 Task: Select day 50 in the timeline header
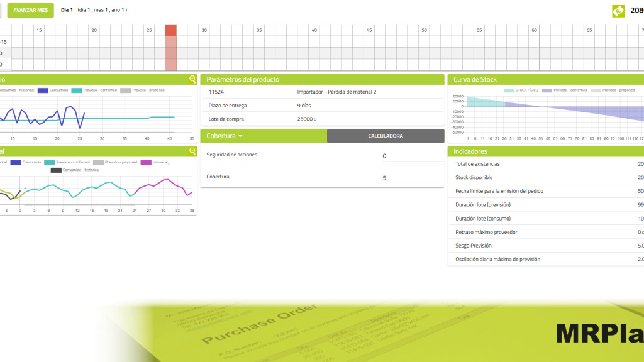[424, 30]
